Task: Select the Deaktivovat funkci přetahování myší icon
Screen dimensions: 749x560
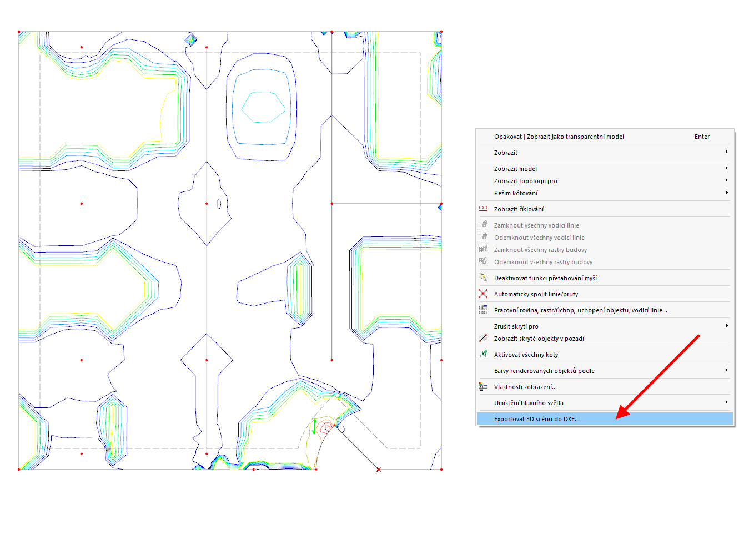Action: click(483, 278)
